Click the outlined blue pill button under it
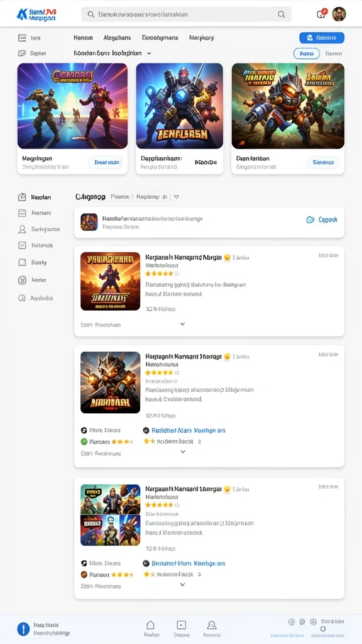 (x=307, y=54)
